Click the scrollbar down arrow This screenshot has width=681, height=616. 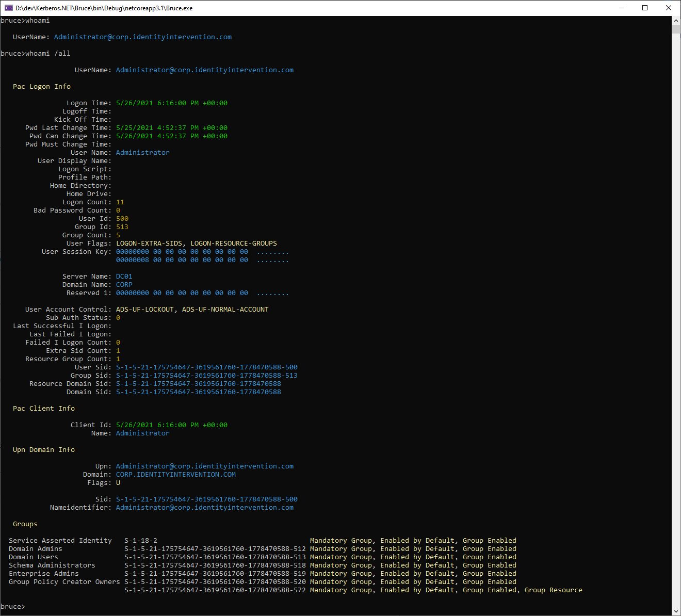point(676,611)
